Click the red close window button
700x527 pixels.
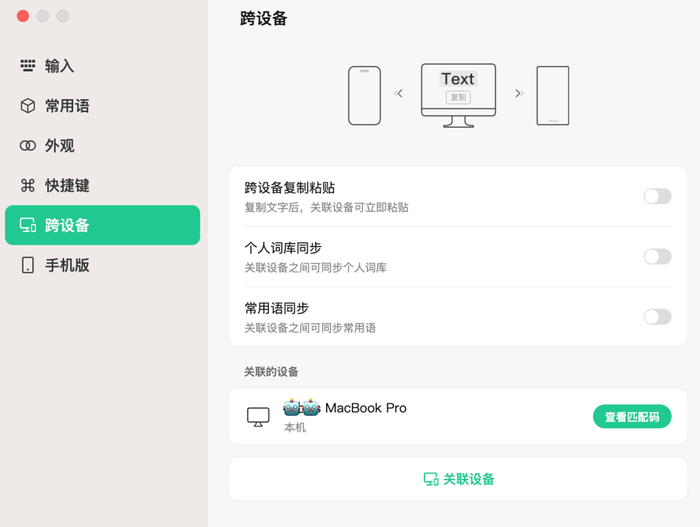coord(23,16)
